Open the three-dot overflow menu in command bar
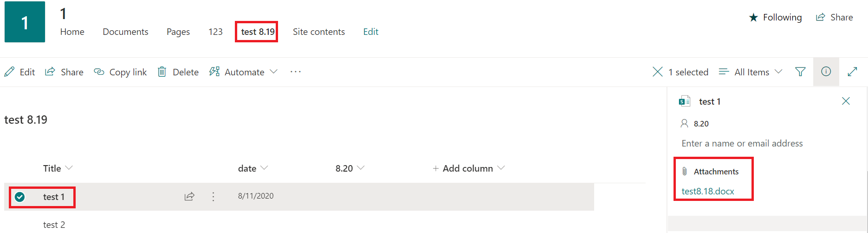 (296, 72)
